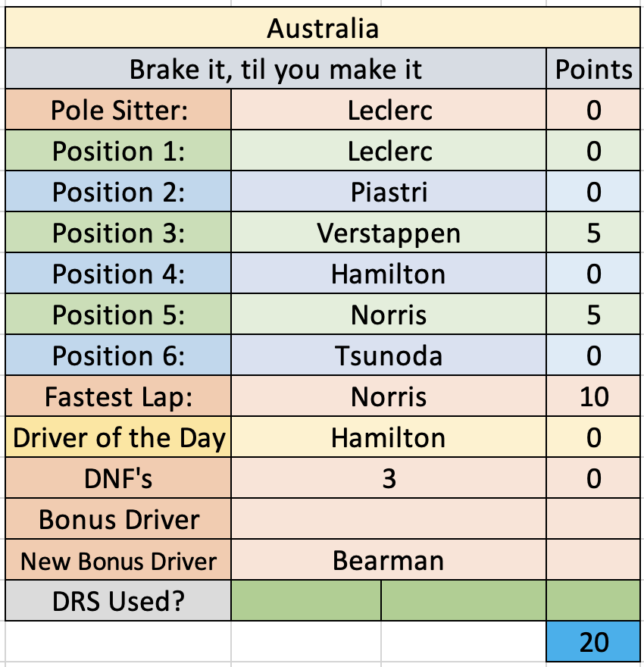644x667 pixels.
Task: Click the blue total cell showing 20
Action: [x=593, y=641]
